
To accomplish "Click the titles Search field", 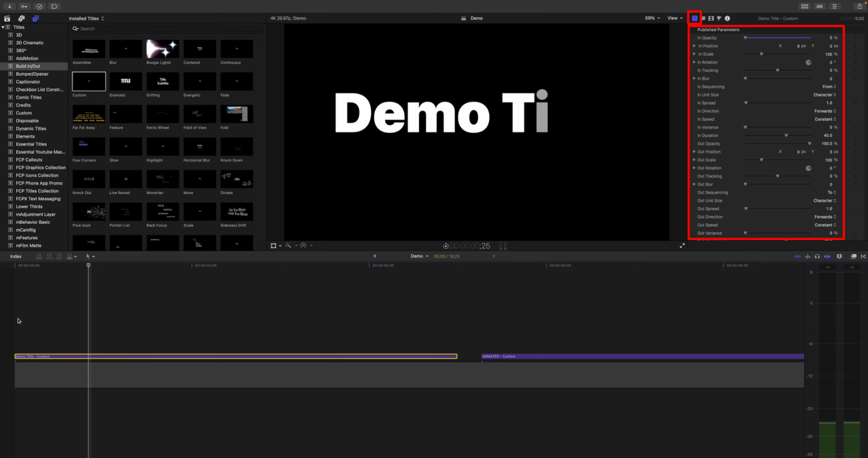I will pyautogui.click(x=168, y=28).
